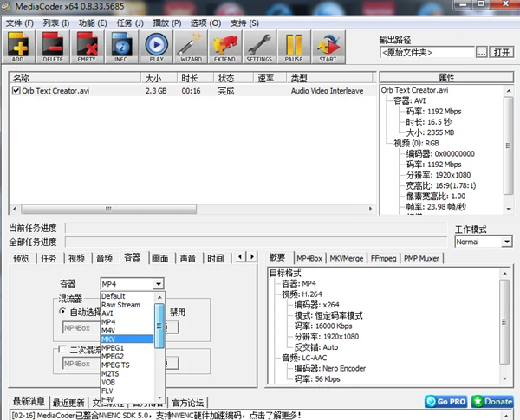
Task: Open the 功能 (E) menu
Action: [x=93, y=23]
